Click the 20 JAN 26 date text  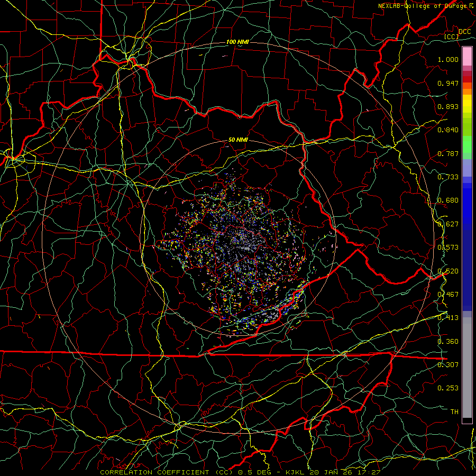(x=331, y=472)
